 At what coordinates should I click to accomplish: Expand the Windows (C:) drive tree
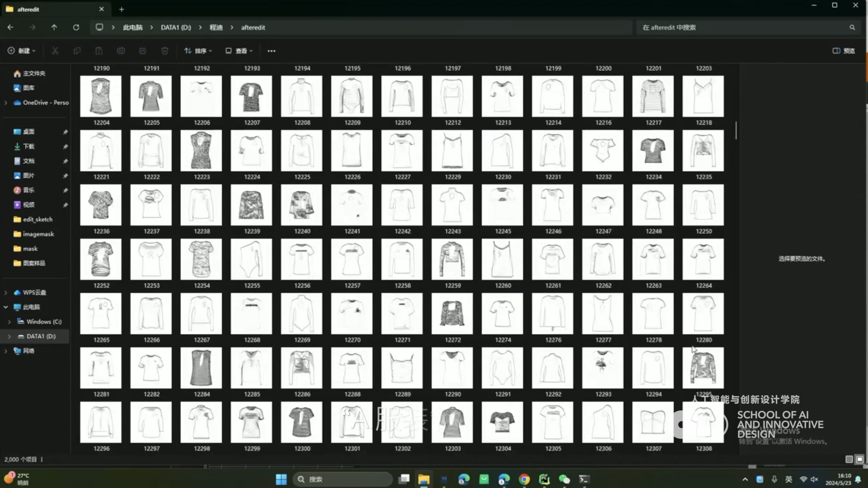tap(9, 322)
